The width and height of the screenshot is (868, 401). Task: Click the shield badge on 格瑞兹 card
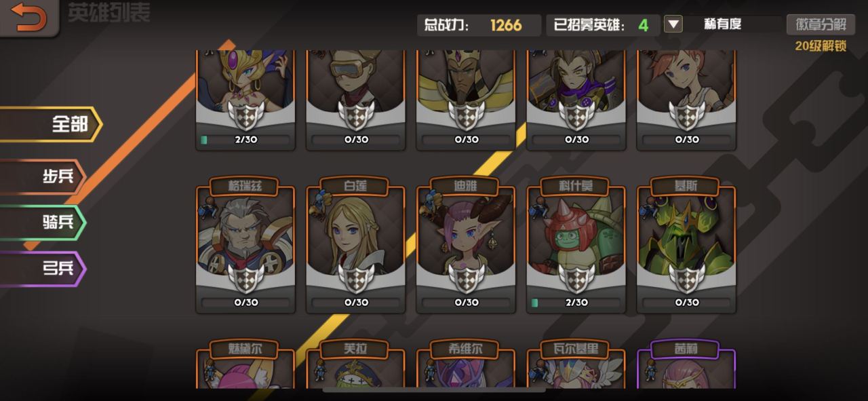tap(245, 278)
